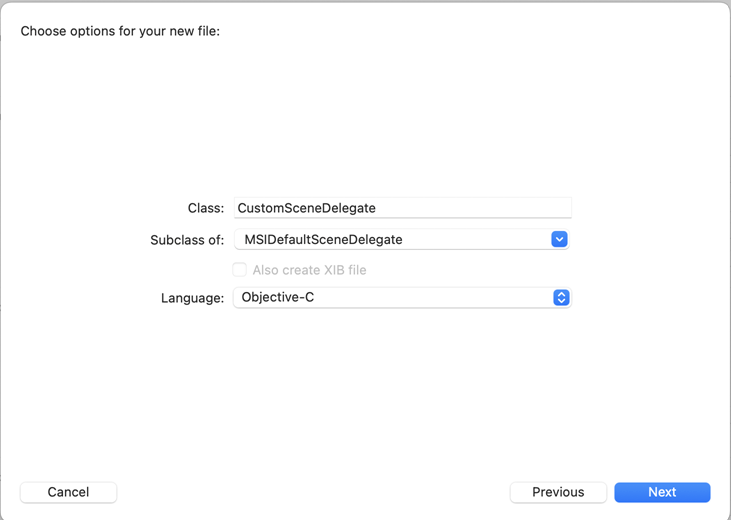731x520 pixels.
Task: Click the Subclass of dropdown arrow button
Action: point(560,239)
